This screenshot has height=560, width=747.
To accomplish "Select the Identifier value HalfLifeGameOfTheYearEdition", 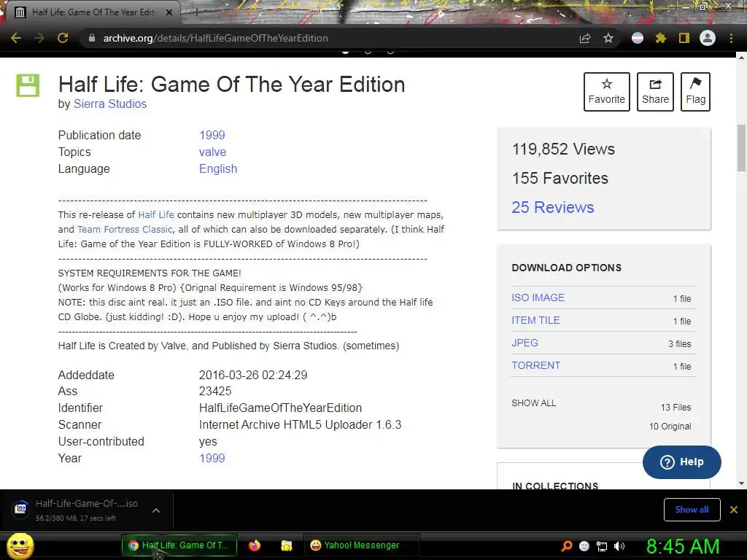I will (281, 408).
